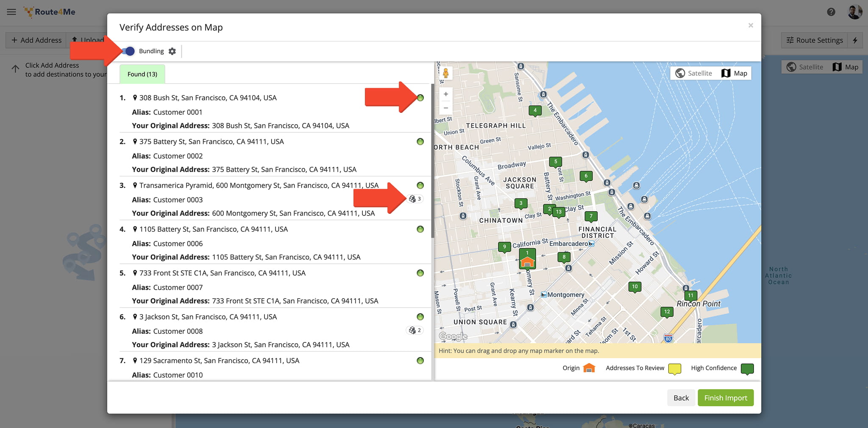868x428 pixels.
Task: Switch to Satellite view in dialog
Action: pyautogui.click(x=694, y=73)
